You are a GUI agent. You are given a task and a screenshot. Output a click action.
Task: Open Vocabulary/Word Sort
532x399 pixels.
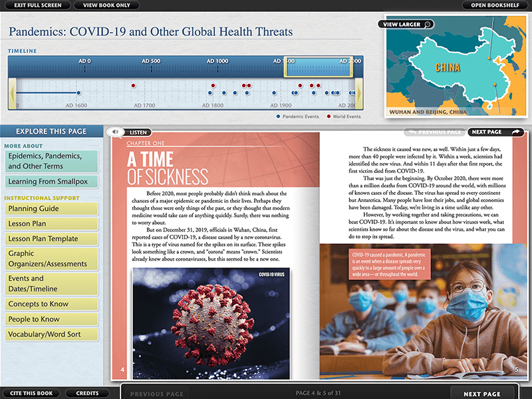[52, 334]
